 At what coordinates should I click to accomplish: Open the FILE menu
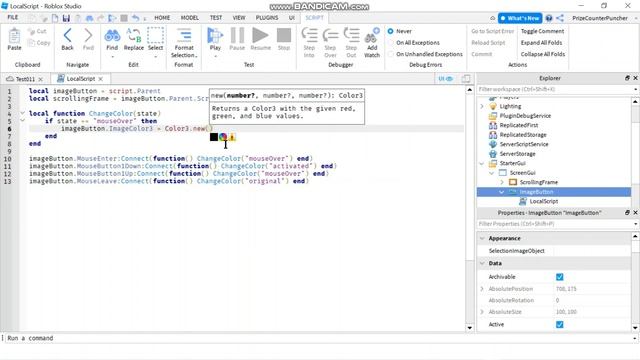[13, 18]
